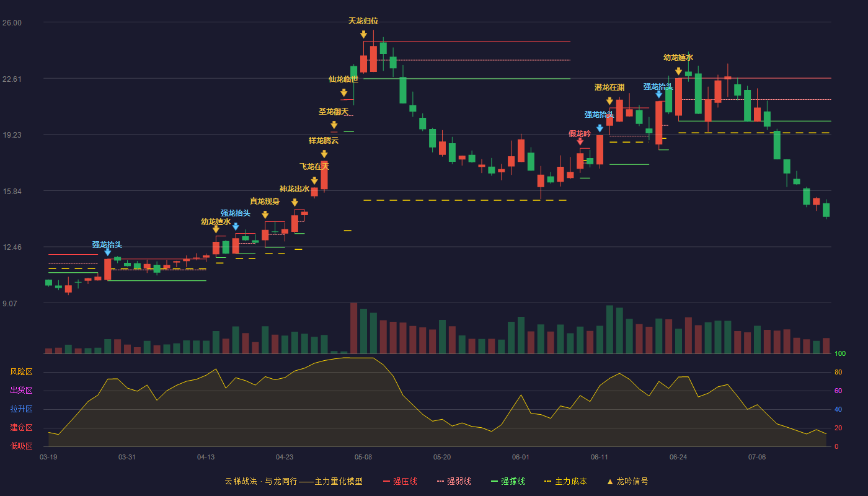Toggle the 强弱线 legend item
Viewport: 868px width, 496px height.
coord(454,481)
